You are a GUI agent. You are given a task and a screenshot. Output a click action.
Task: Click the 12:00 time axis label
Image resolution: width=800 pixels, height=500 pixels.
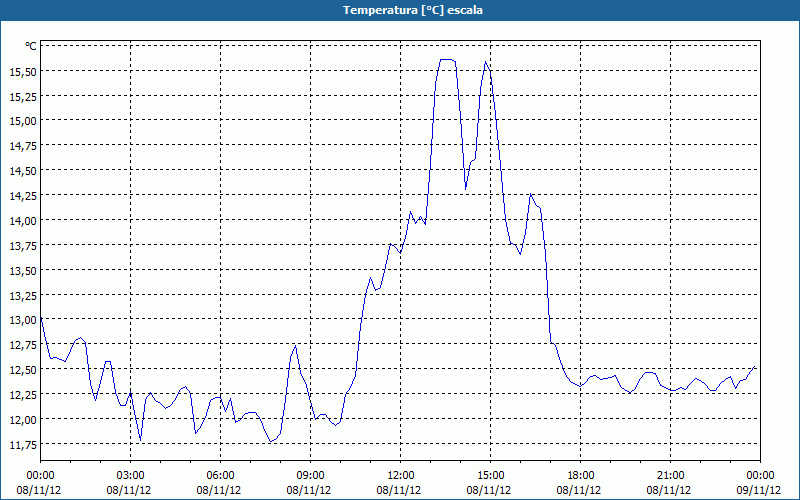click(401, 476)
